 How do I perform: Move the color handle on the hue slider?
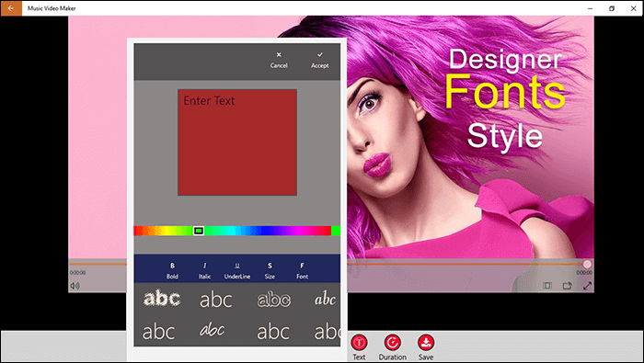pos(199,231)
